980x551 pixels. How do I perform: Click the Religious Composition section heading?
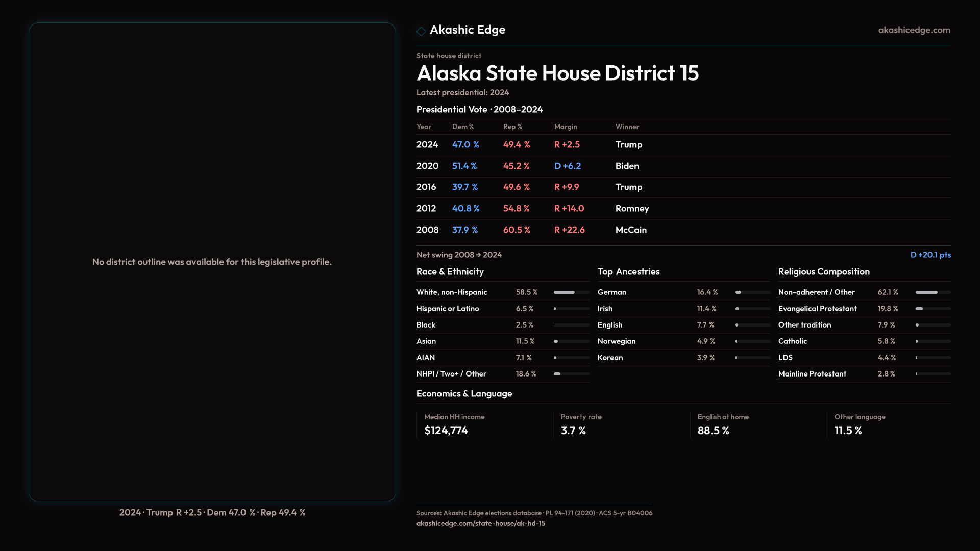[823, 272]
